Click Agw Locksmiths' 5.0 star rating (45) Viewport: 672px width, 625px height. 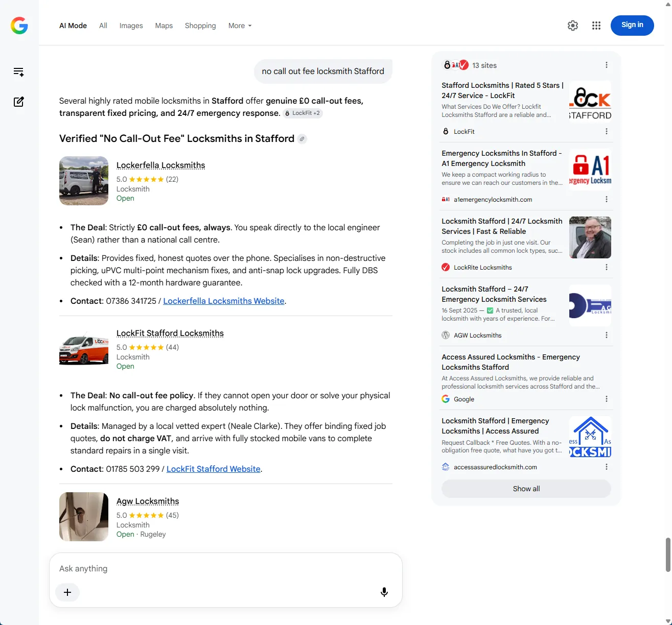coord(148,515)
